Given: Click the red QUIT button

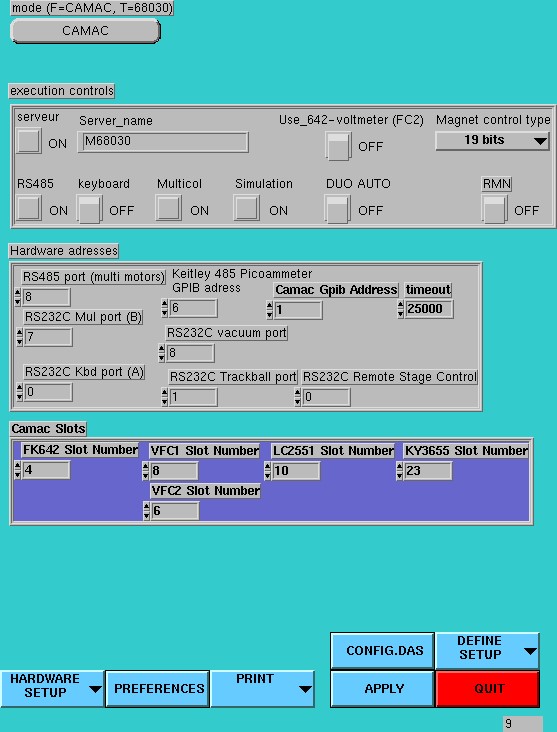Looking at the screenshot, I should [487, 688].
